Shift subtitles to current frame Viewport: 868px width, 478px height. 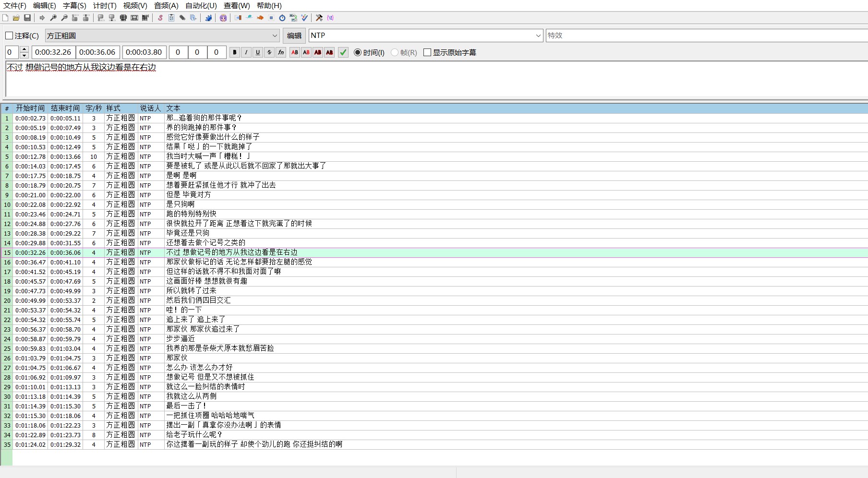point(145,18)
